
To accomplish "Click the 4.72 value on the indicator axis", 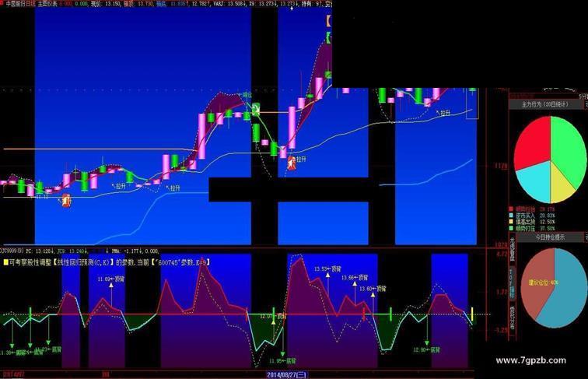I will (502, 254).
